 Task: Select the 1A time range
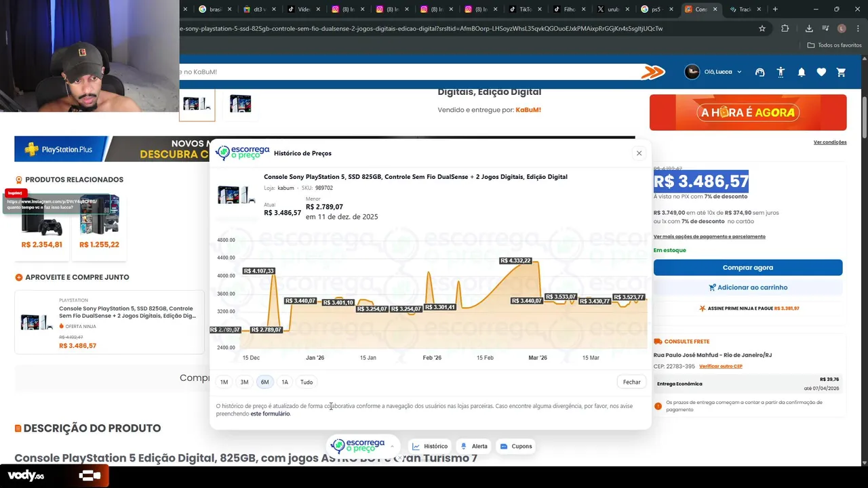(285, 382)
